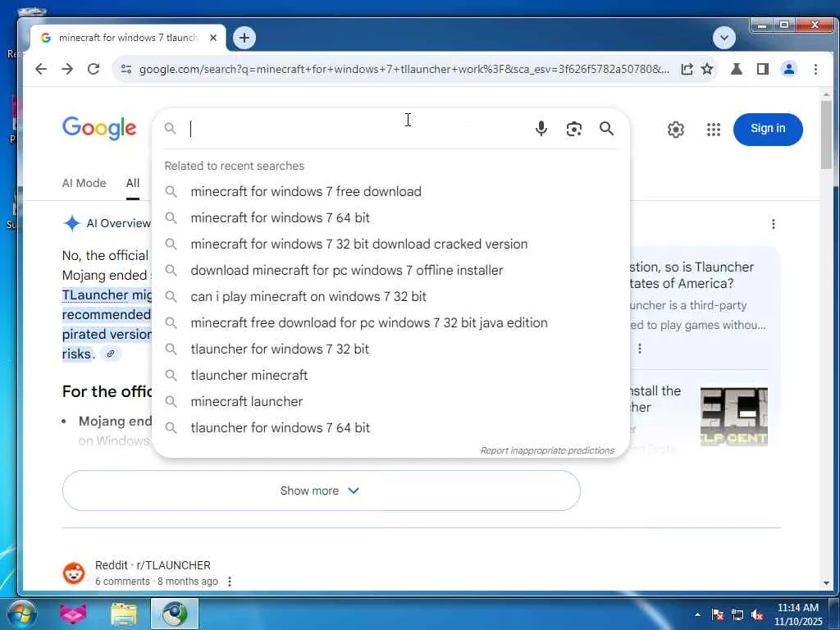
Task: Click the page vertical scrollbar thumb
Action: pyautogui.click(x=826, y=134)
